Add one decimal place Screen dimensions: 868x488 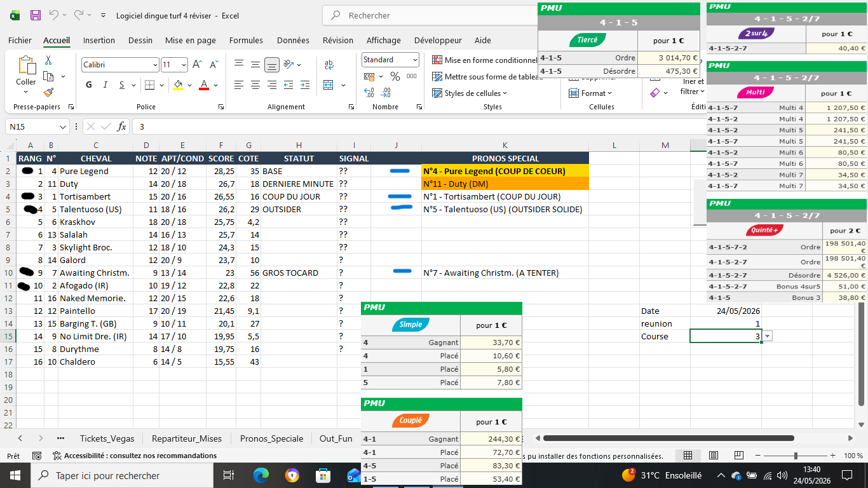369,93
